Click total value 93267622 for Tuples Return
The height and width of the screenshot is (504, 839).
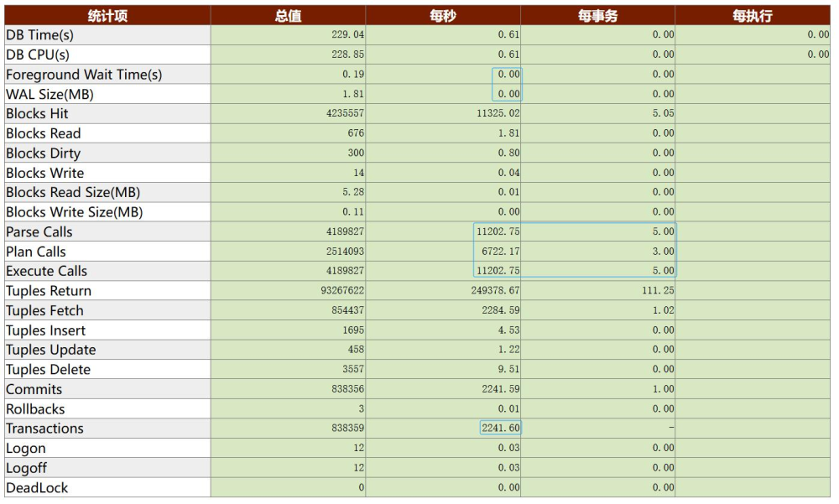pyautogui.click(x=342, y=290)
